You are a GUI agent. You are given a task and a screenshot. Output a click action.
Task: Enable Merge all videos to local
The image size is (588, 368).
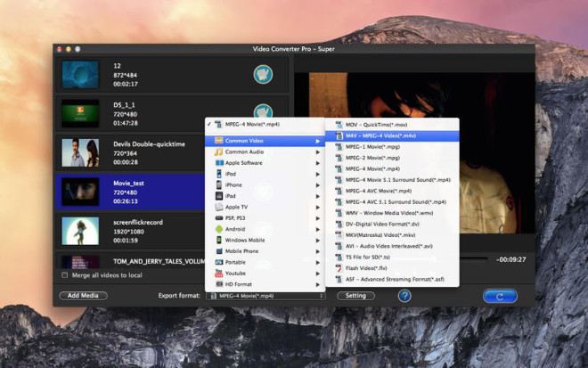click(64, 275)
